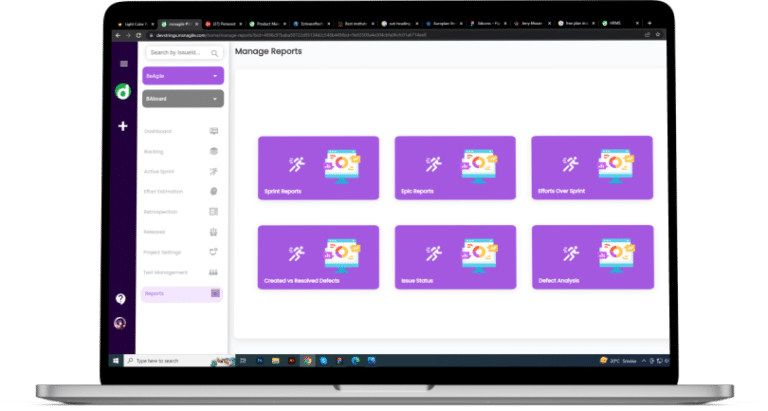The image size is (768, 411).
Task: Select Reports in the sidebar
Action: coord(180,294)
